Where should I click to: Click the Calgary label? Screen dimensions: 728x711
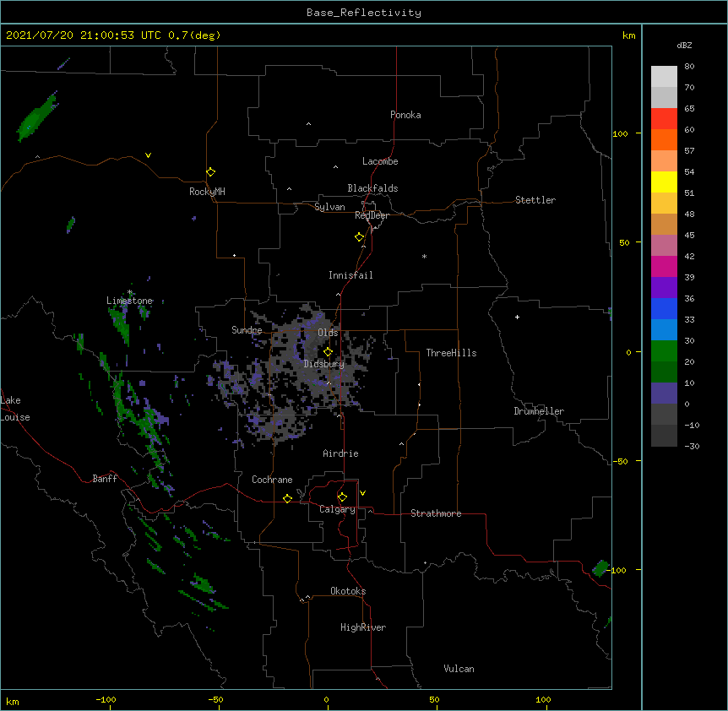click(x=338, y=509)
